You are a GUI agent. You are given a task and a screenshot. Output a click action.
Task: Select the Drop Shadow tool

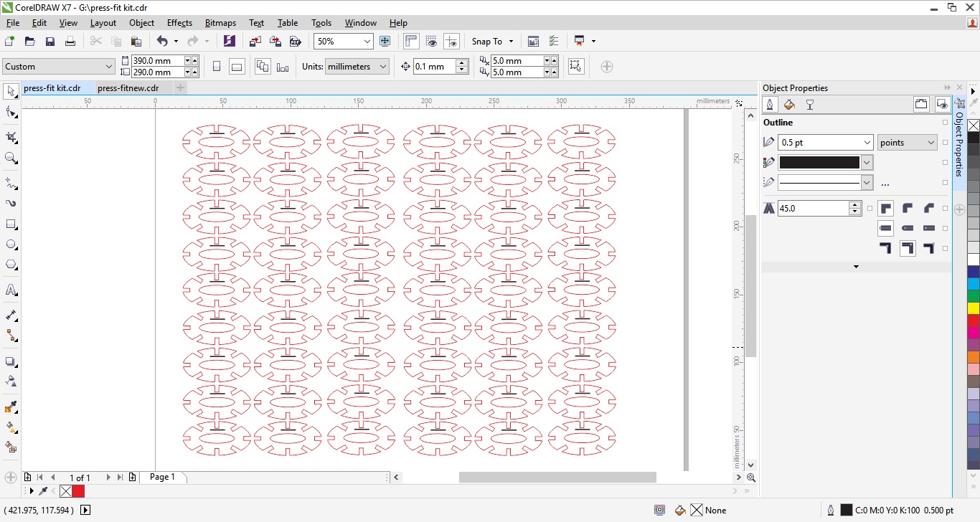point(11,361)
